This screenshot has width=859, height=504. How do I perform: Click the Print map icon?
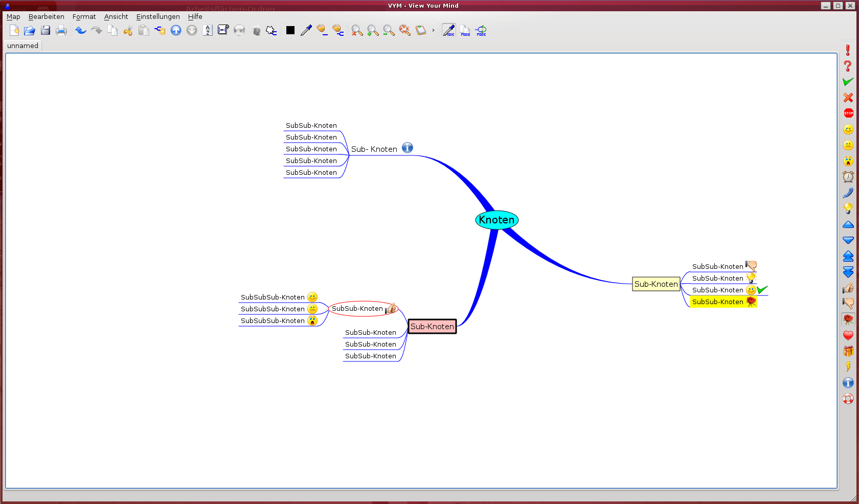[61, 31]
